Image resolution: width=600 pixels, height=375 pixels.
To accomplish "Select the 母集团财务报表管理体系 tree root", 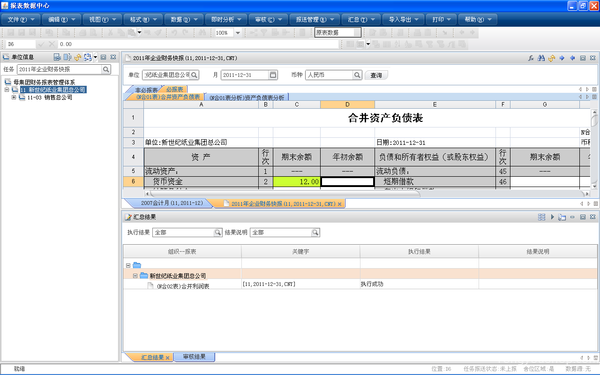I will (x=44, y=82).
